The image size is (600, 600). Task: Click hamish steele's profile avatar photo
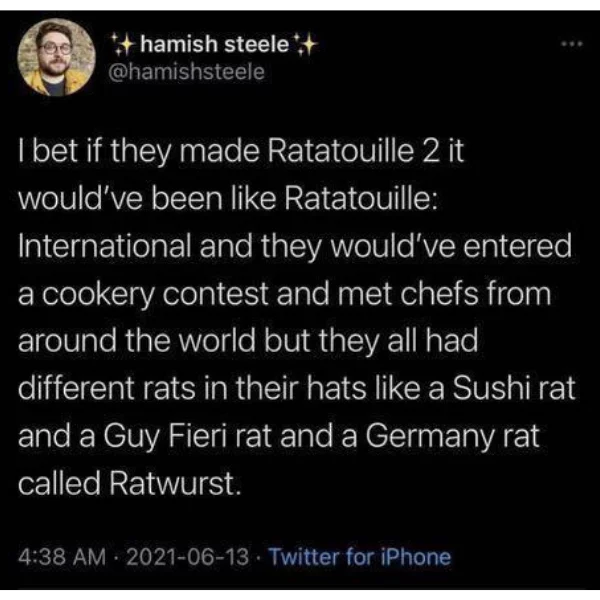pos(56,57)
